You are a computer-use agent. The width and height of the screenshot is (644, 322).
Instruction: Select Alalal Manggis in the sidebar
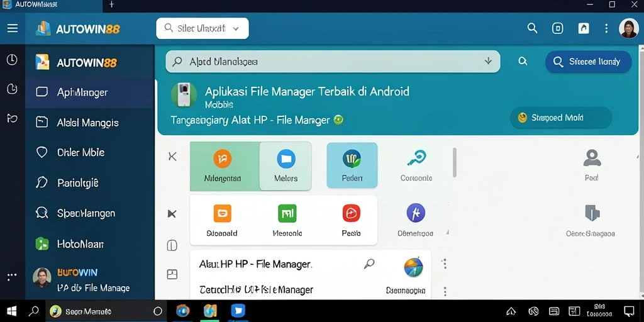[x=89, y=123]
